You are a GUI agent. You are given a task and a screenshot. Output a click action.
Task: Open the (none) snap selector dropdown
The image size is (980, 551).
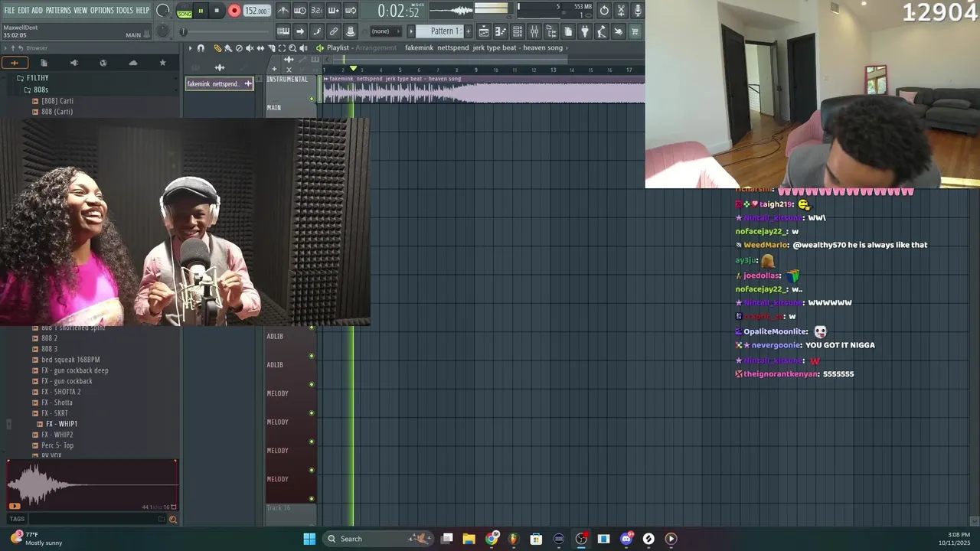click(x=386, y=31)
